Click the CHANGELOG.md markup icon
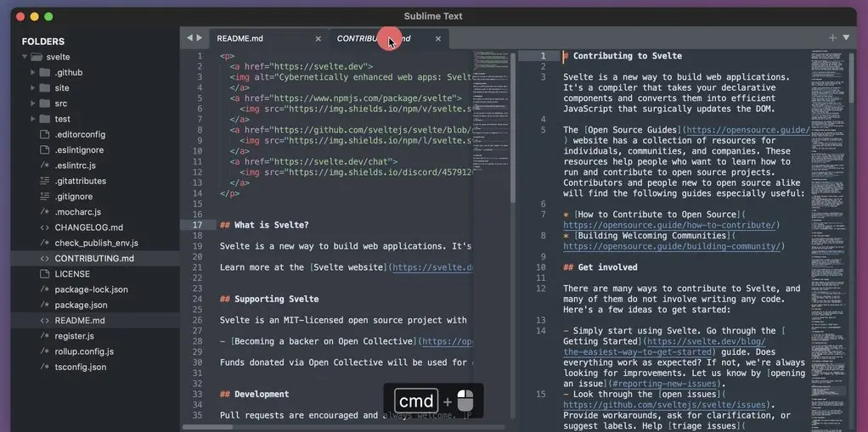The width and height of the screenshot is (868, 432). (x=45, y=227)
